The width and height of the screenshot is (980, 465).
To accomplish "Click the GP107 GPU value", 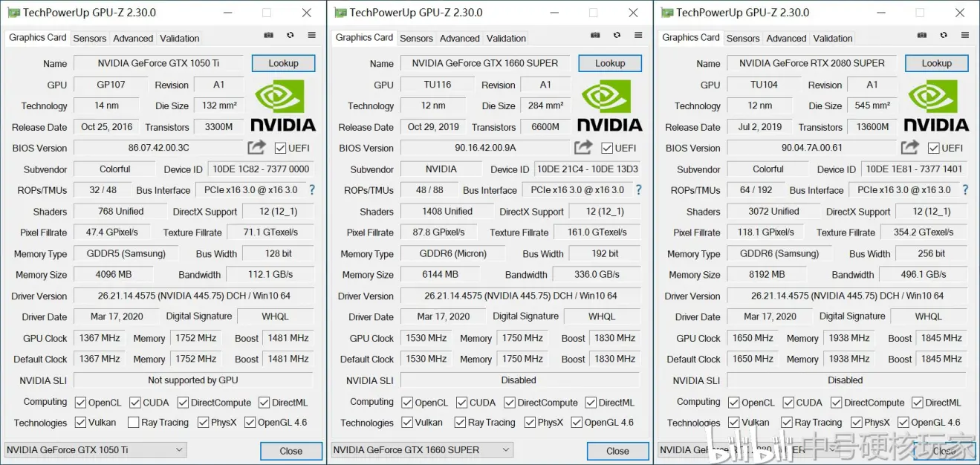I will pos(111,85).
